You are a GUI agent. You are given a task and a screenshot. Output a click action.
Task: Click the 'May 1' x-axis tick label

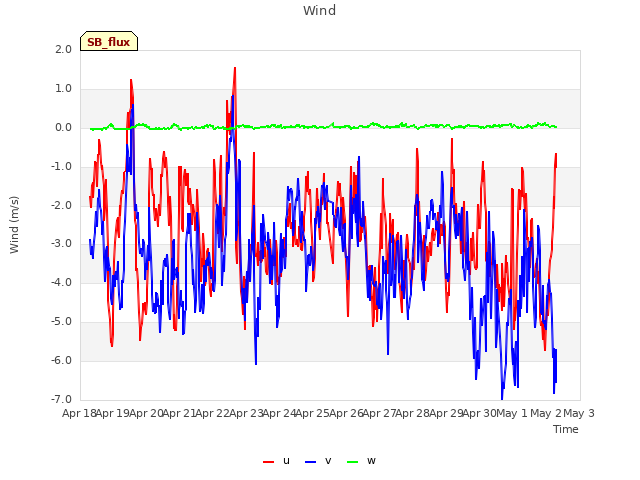coord(512,413)
